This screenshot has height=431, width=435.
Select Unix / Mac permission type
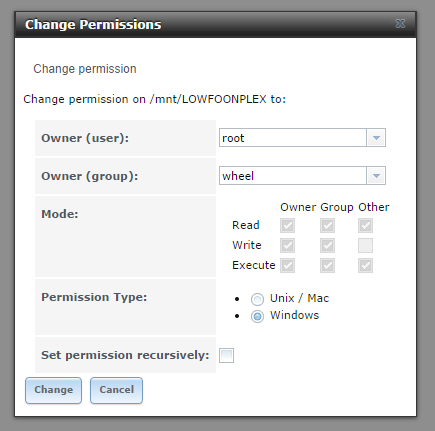point(257,299)
